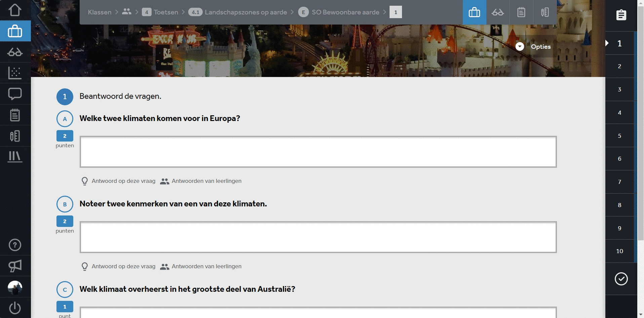Image resolution: width=644 pixels, height=318 pixels.
Task: Select the briefcase icon in left sidebar
Action: [x=15, y=31]
